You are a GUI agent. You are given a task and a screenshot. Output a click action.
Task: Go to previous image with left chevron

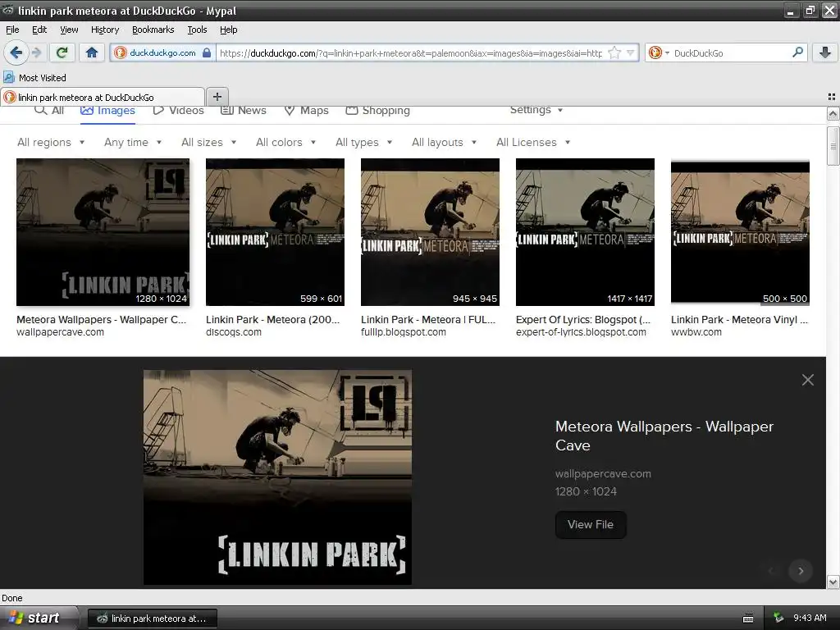click(771, 571)
